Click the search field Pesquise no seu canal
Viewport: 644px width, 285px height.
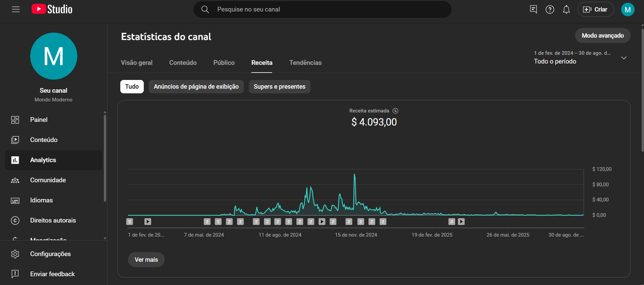point(322,9)
